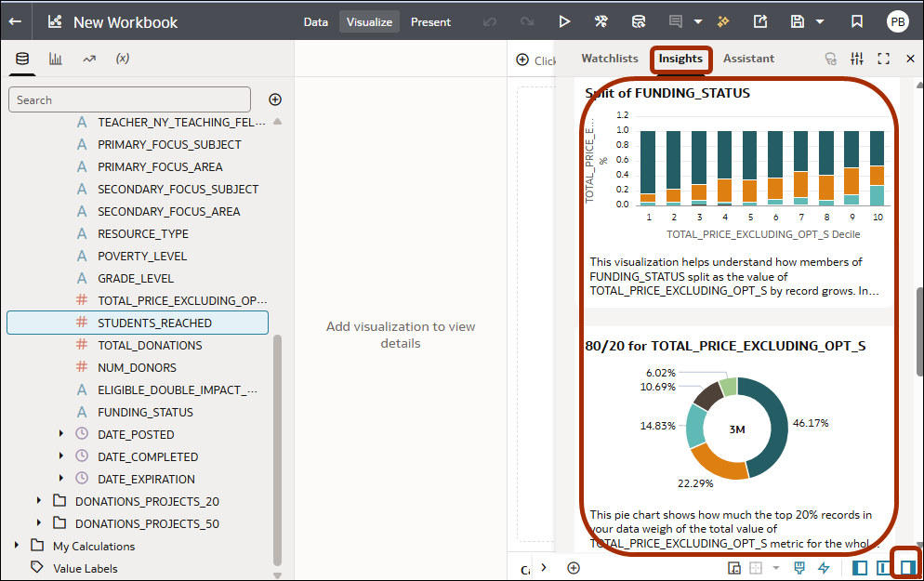924x581 pixels.
Task: Toggle the bottom panel layout icon
Action: coord(883,567)
